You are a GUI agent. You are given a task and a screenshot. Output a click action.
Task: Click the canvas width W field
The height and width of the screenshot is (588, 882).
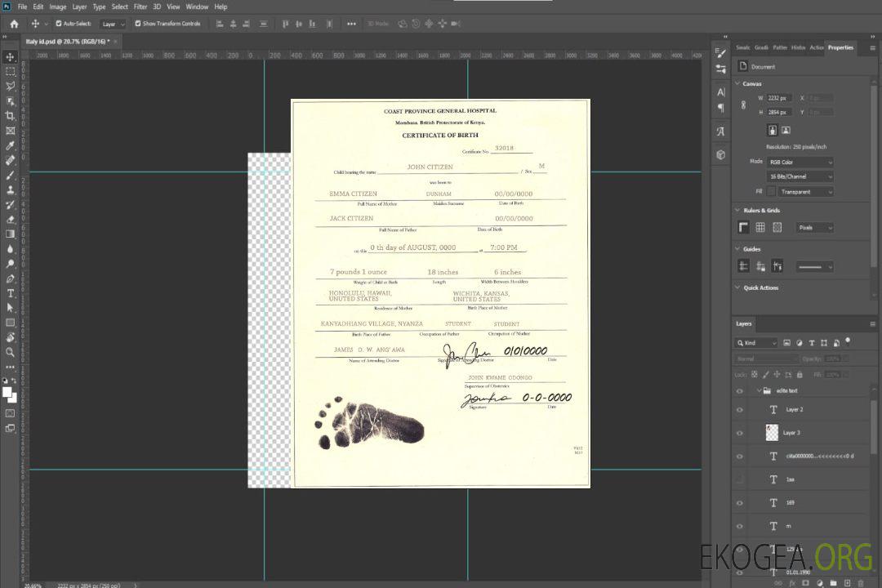(x=780, y=98)
